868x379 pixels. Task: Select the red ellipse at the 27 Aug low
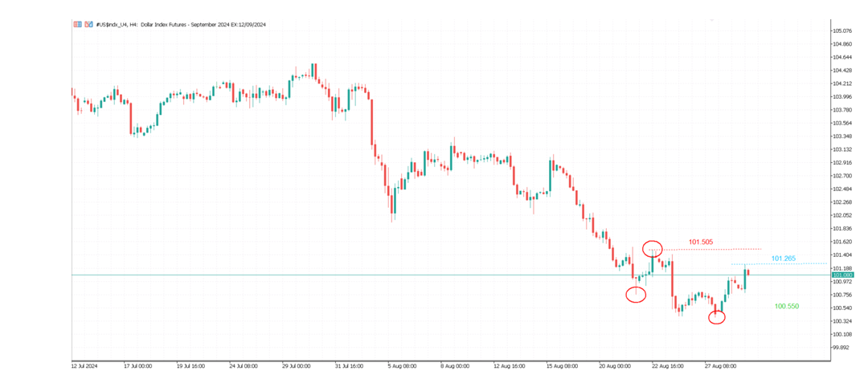[x=717, y=317]
